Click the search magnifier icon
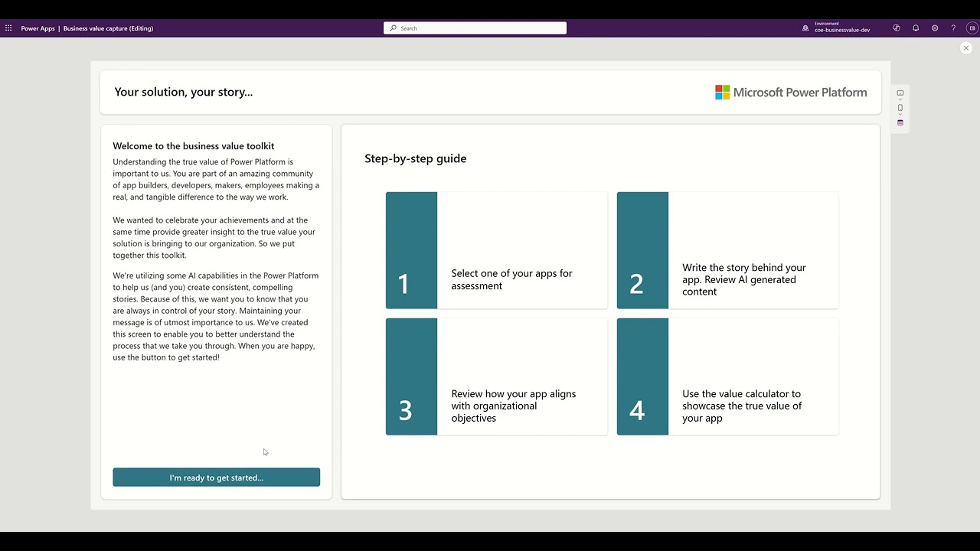This screenshot has width=980, height=551. (394, 28)
